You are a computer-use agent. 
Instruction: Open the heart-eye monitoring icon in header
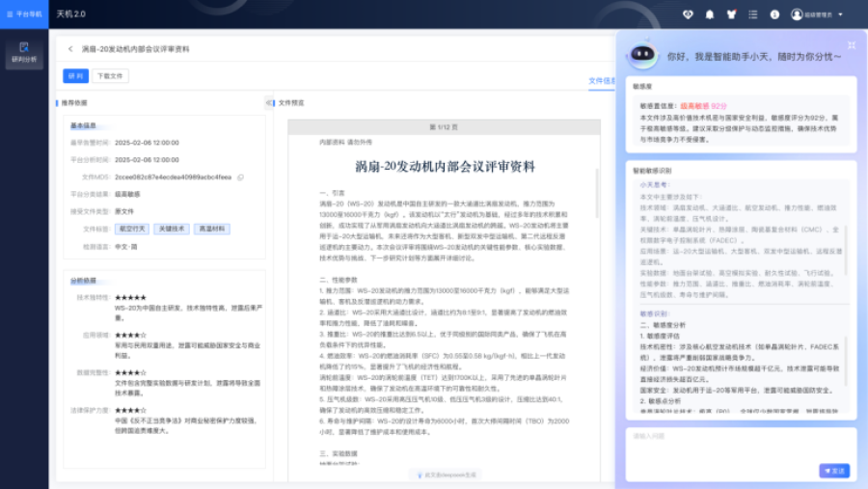(688, 14)
